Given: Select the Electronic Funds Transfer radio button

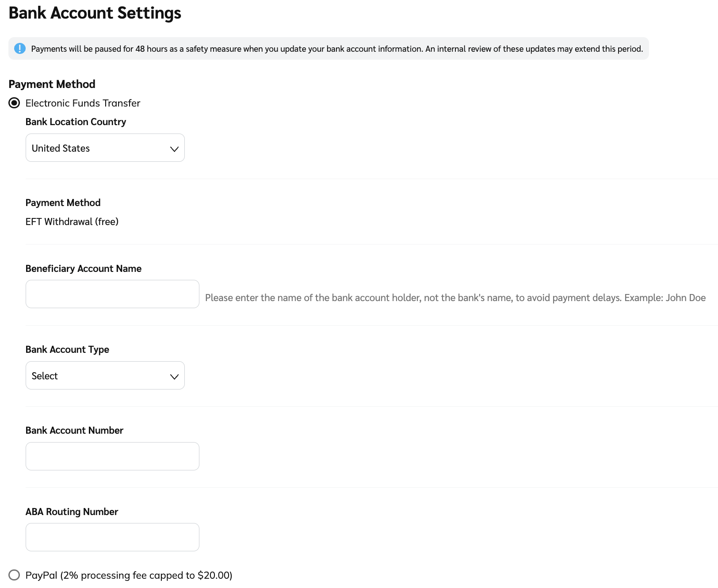Looking at the screenshot, I should pos(14,103).
